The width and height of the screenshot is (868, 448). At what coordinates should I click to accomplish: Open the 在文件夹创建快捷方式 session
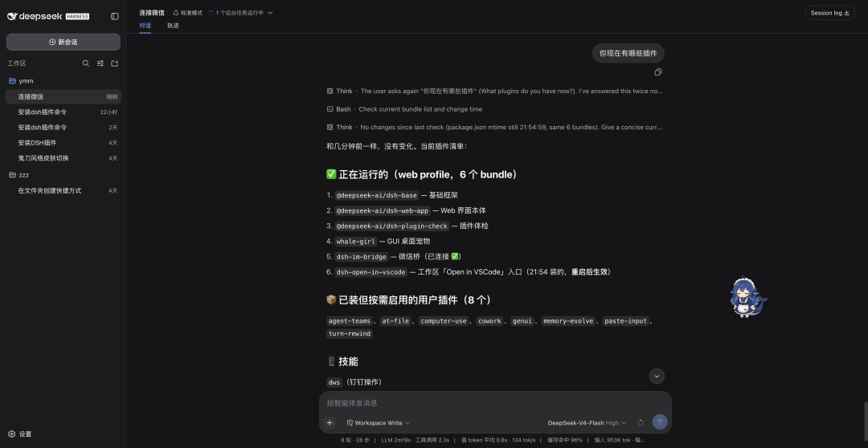(x=63, y=191)
